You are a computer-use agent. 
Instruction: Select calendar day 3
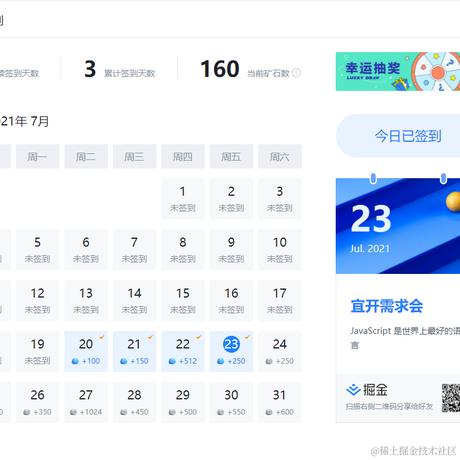click(x=280, y=199)
